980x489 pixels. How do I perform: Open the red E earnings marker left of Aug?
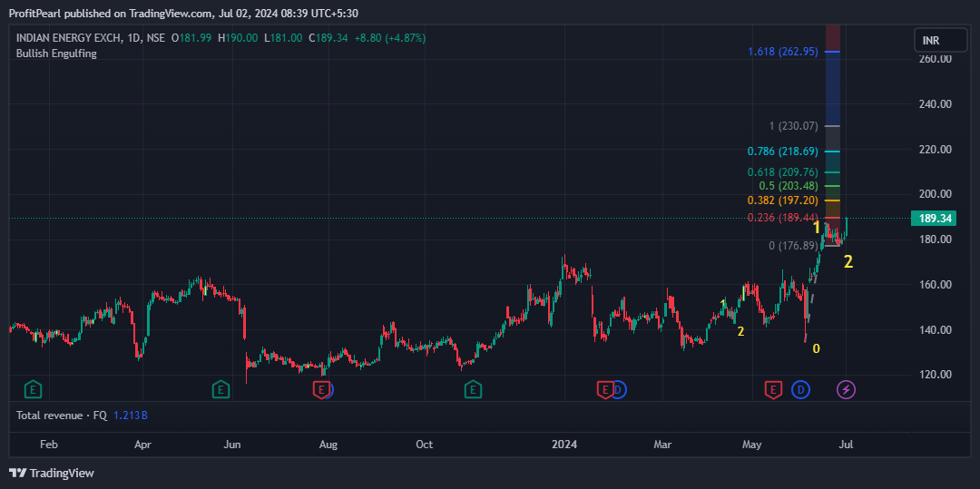320,390
